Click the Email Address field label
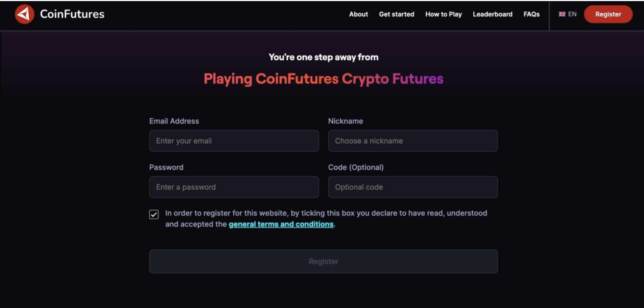The width and height of the screenshot is (644, 308). [x=174, y=121]
